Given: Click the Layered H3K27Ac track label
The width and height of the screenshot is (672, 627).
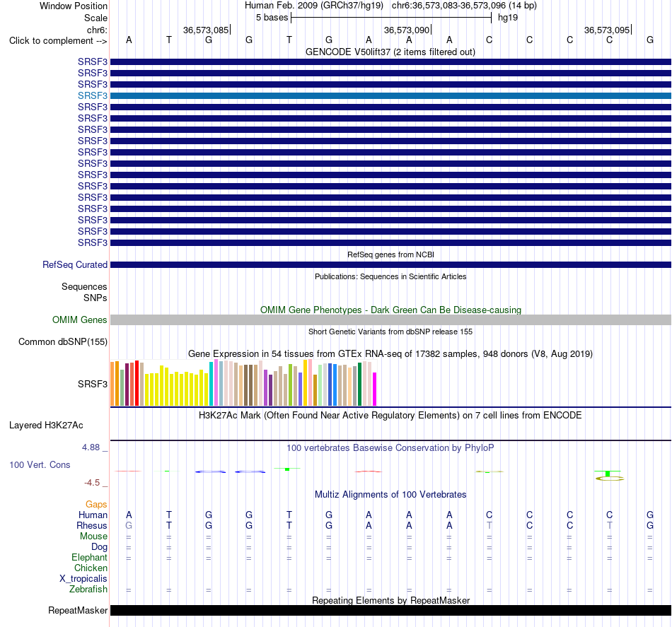Looking at the screenshot, I should click(x=46, y=426).
